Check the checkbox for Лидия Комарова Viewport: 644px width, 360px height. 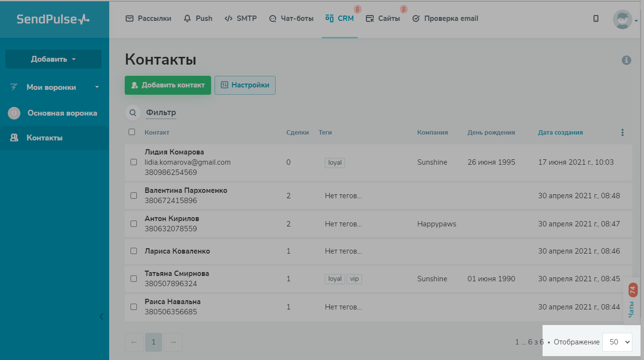133,162
